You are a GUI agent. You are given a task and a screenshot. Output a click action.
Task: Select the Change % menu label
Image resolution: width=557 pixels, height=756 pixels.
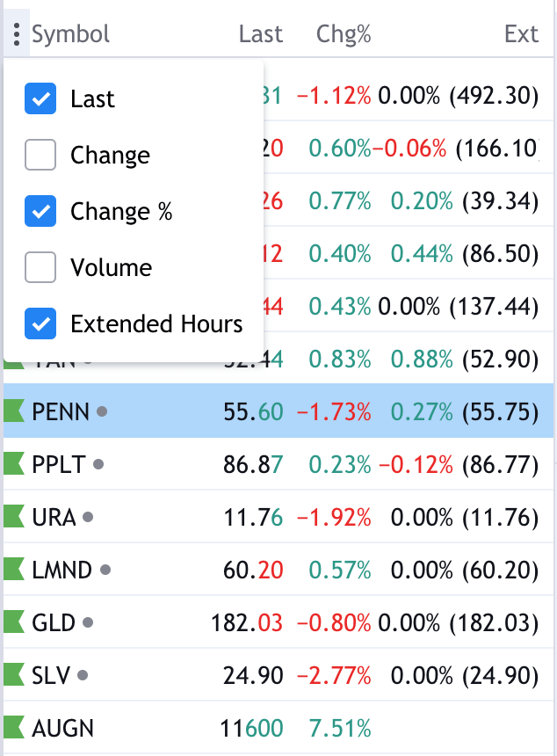tap(121, 212)
